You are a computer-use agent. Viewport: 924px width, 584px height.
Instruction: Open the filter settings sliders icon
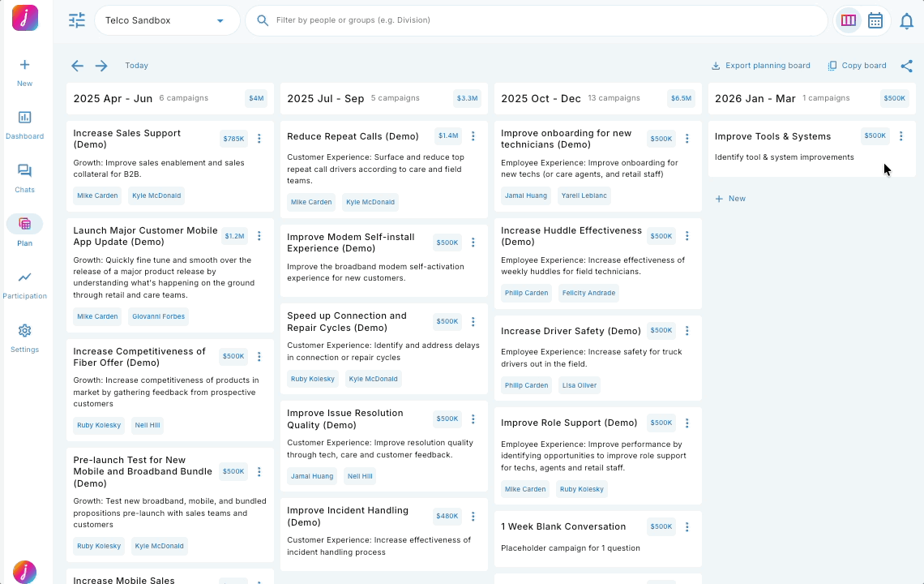(x=77, y=20)
